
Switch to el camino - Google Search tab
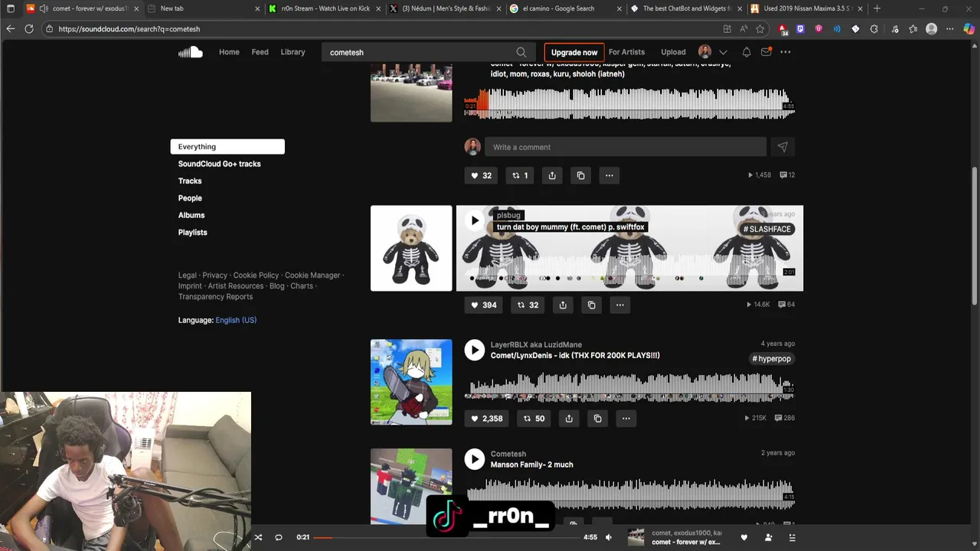[564, 8]
